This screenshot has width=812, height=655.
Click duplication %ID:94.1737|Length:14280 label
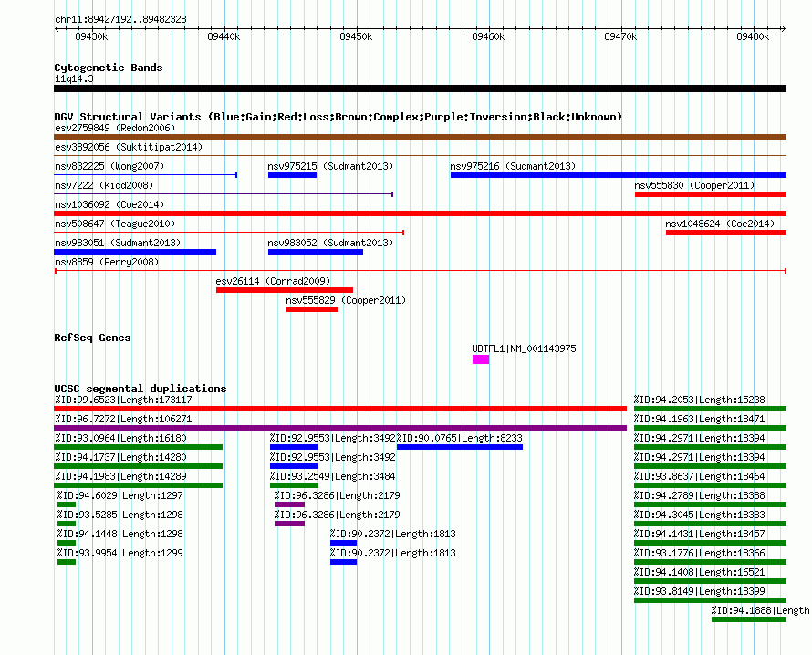click(x=120, y=457)
